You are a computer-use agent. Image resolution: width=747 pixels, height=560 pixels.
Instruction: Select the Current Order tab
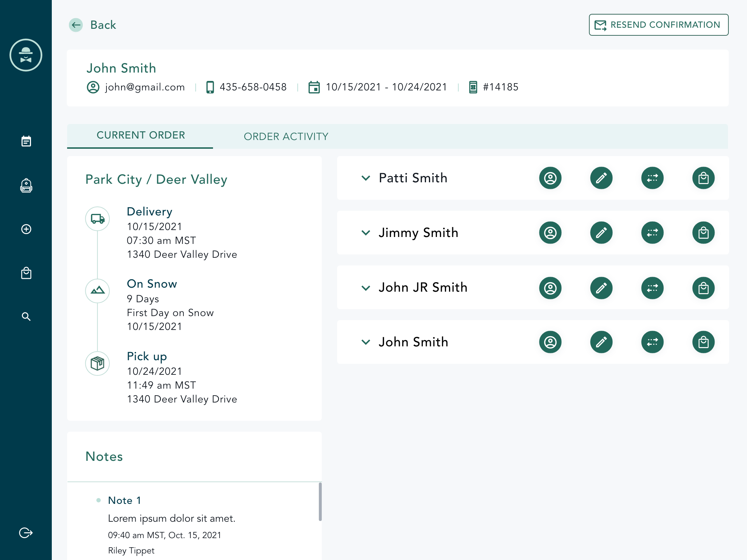140,135
